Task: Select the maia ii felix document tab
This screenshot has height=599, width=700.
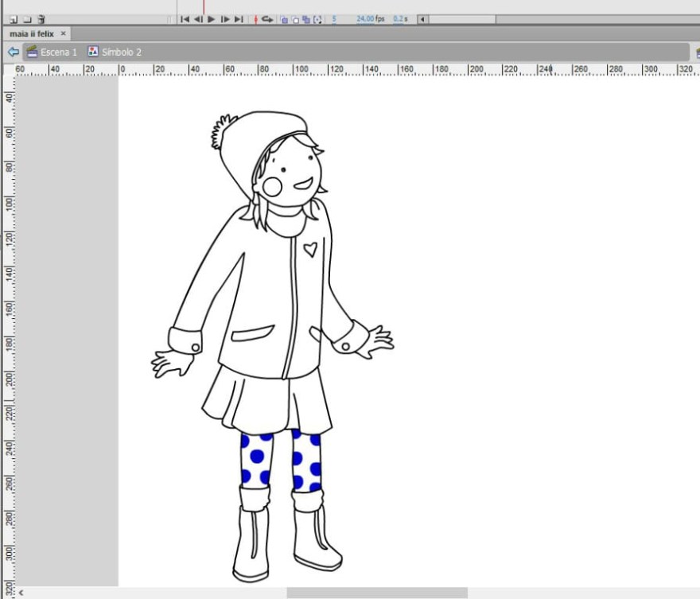Action: tap(32, 33)
